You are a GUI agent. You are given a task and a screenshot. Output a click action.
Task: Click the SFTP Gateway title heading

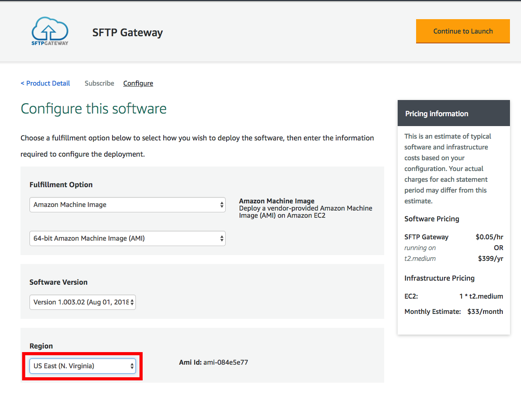pos(127,32)
